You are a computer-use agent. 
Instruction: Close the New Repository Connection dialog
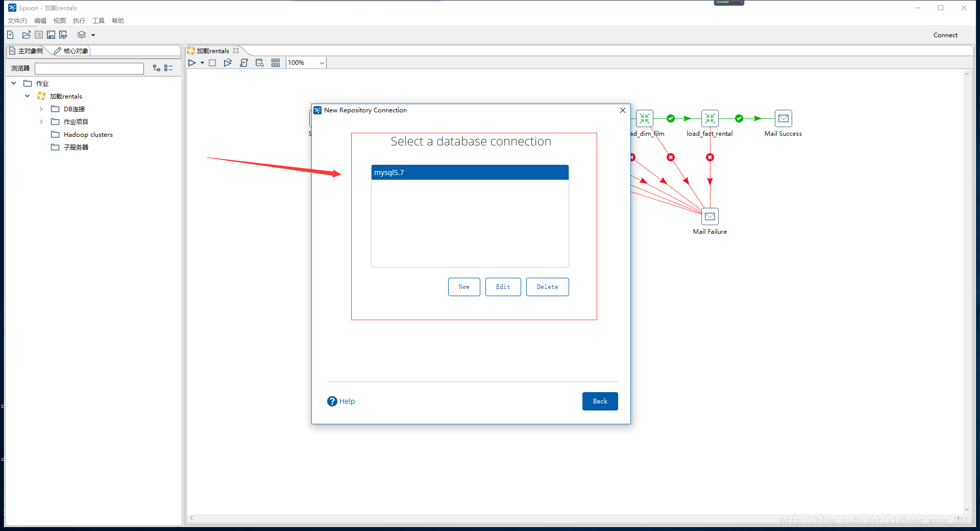[x=623, y=110]
